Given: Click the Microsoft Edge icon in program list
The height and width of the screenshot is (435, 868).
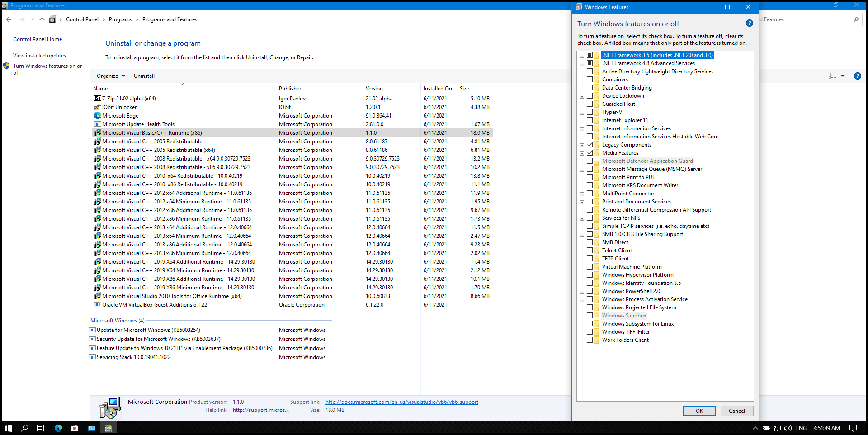Looking at the screenshot, I should (x=97, y=115).
